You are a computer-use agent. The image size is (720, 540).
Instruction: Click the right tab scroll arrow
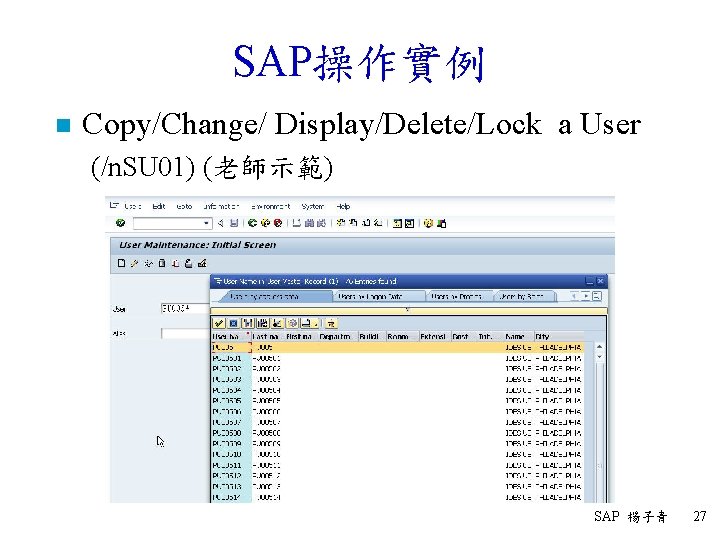tap(585, 296)
